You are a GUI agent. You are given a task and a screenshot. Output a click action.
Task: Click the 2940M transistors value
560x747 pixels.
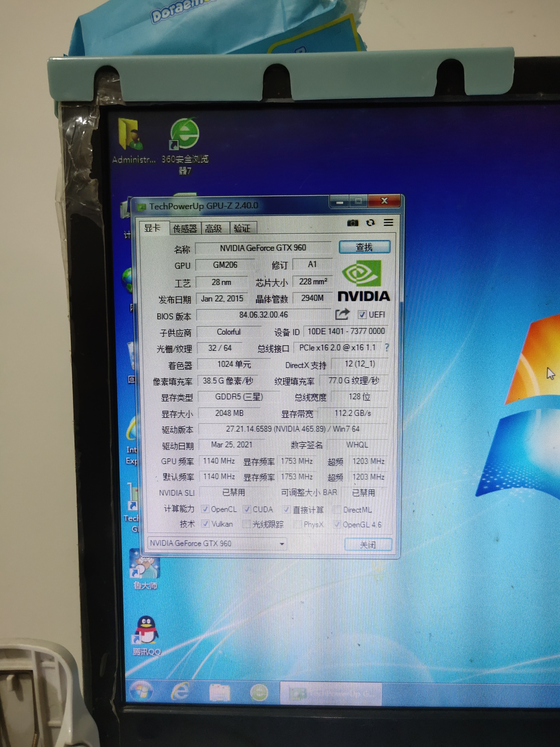point(312,298)
